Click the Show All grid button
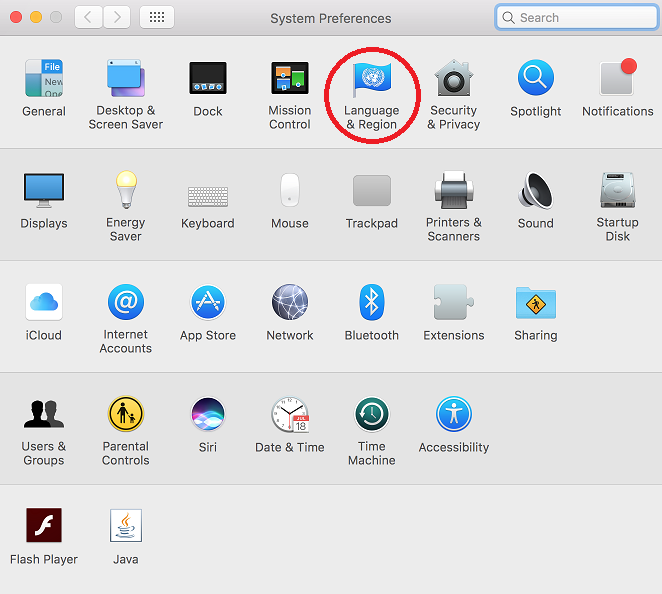662x594 pixels. click(157, 17)
